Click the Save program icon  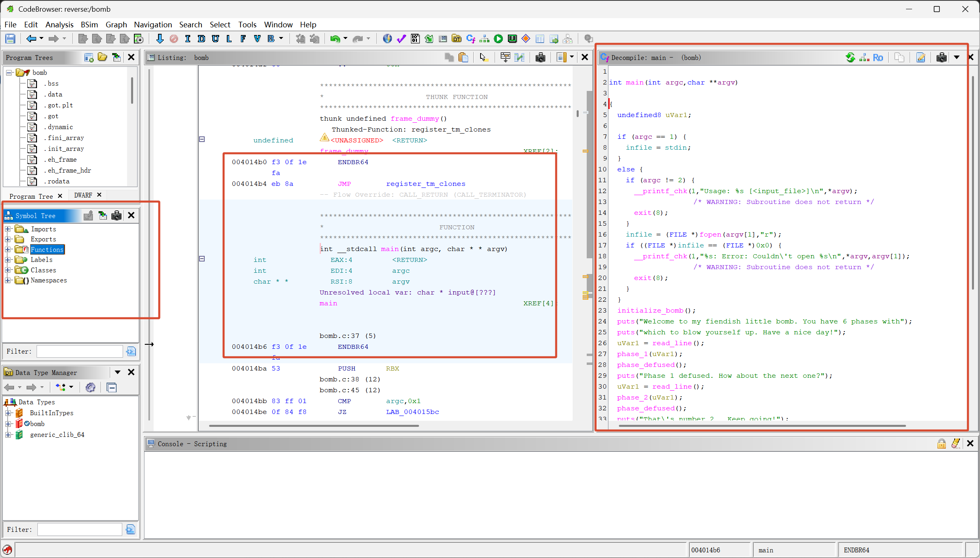[10, 39]
